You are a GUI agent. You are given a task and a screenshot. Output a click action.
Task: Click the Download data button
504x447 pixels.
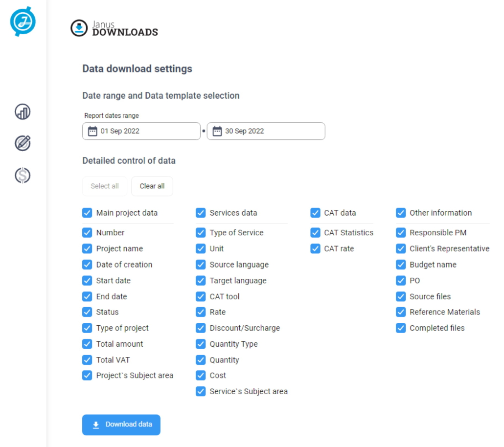click(x=121, y=425)
